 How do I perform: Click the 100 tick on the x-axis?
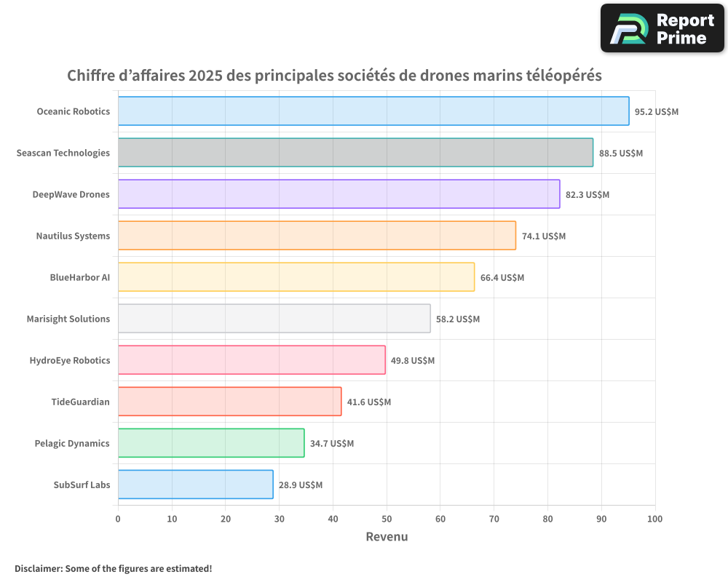pyautogui.click(x=654, y=519)
